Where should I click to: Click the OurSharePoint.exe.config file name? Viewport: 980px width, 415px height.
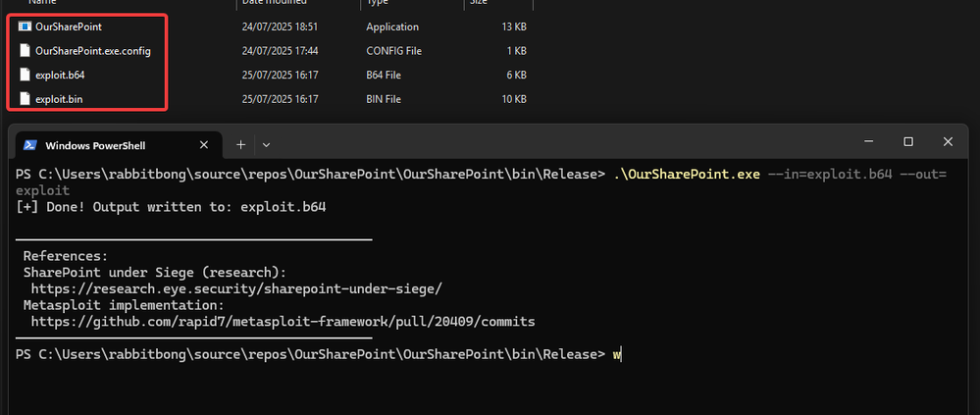(93, 51)
